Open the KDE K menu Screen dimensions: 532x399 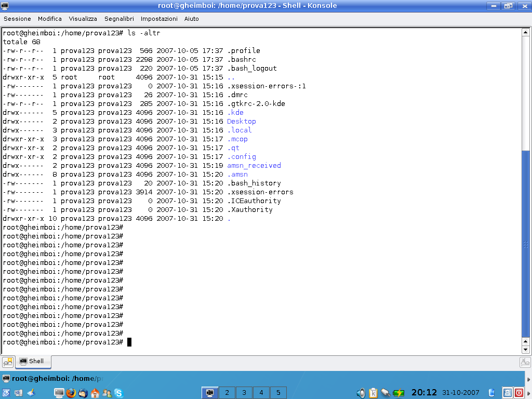[x=6, y=393]
